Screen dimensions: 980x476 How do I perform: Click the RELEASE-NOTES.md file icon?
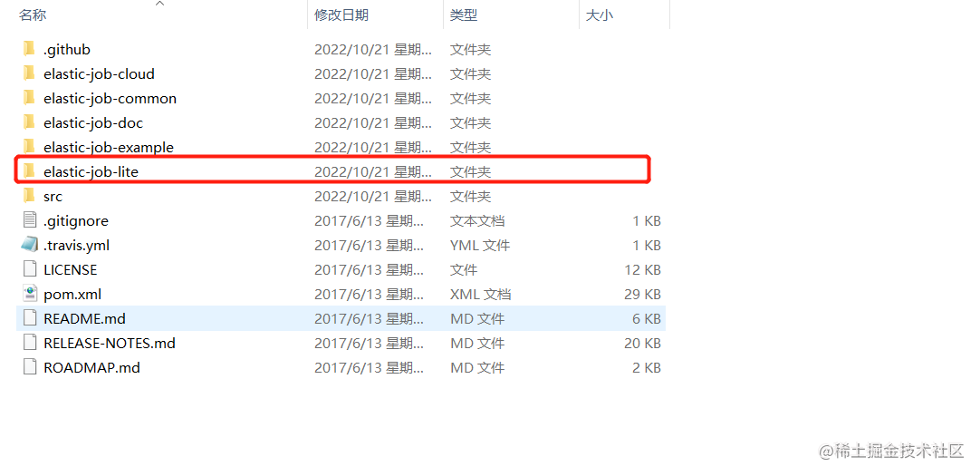click(29, 343)
